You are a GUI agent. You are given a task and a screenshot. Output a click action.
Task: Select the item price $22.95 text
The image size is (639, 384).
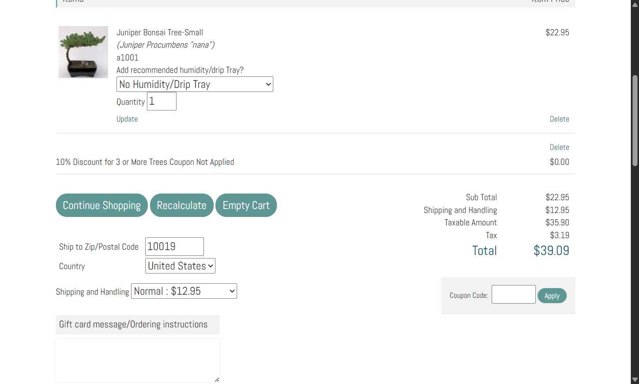(557, 33)
